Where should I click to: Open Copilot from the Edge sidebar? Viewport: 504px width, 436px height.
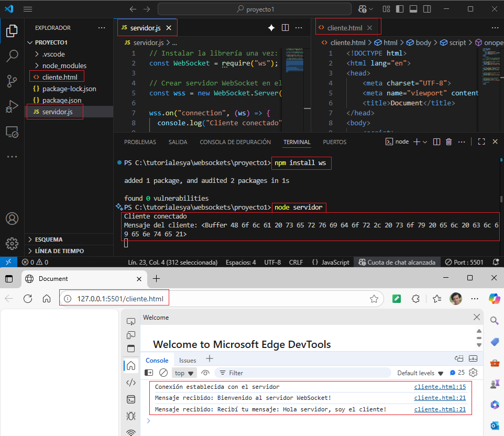[x=495, y=298]
